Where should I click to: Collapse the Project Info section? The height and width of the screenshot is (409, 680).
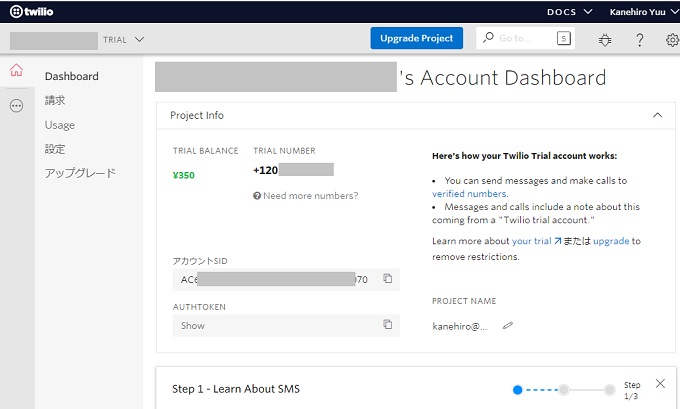pos(657,115)
